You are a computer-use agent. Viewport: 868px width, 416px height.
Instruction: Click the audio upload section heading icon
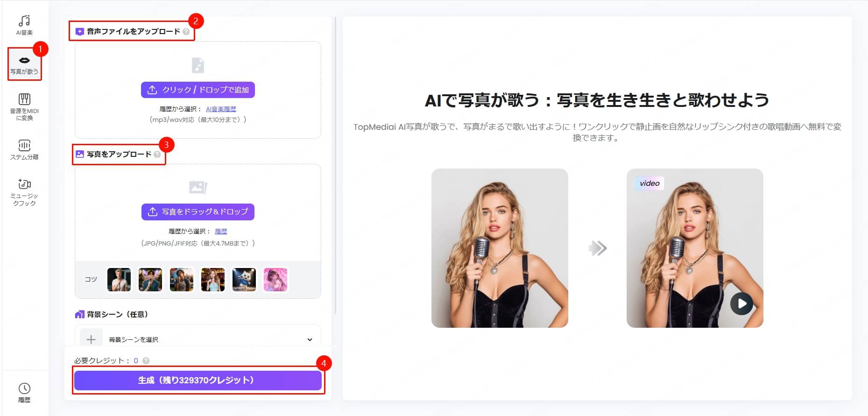pos(80,32)
